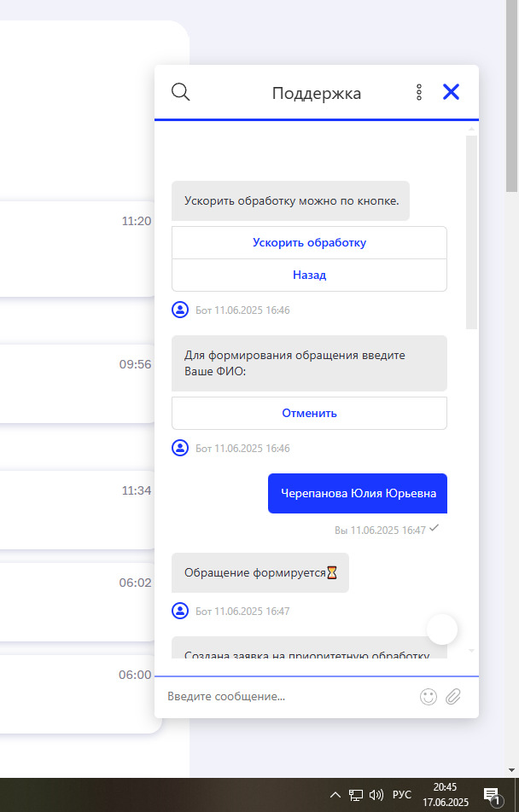This screenshot has width=519, height=812.
Task: Click the search magnifier icon in support chat
Action: click(180, 92)
